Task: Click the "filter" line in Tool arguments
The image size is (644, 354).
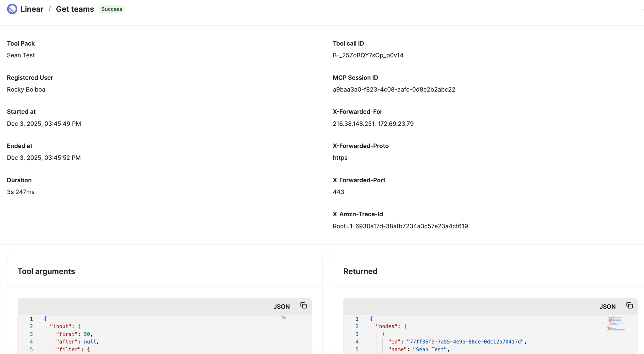Action: [67, 349]
